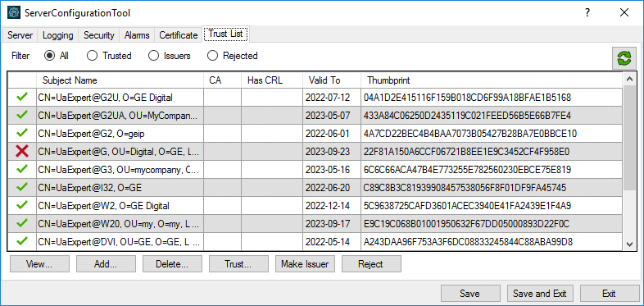
Task: Click the Valid To date 2022-07-12
Action: point(328,98)
